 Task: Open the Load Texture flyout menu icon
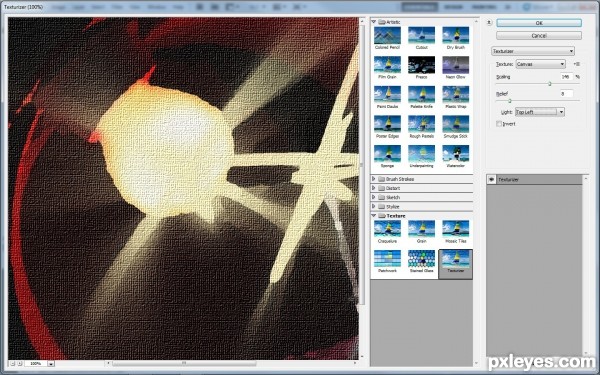click(577, 64)
